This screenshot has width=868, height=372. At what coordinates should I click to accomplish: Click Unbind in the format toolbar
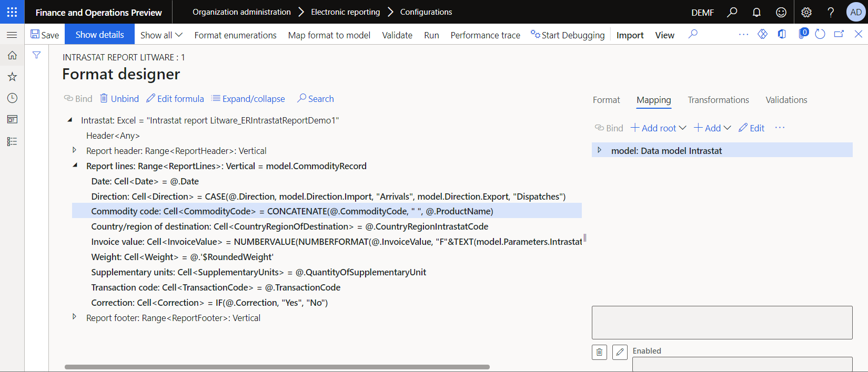tap(119, 98)
